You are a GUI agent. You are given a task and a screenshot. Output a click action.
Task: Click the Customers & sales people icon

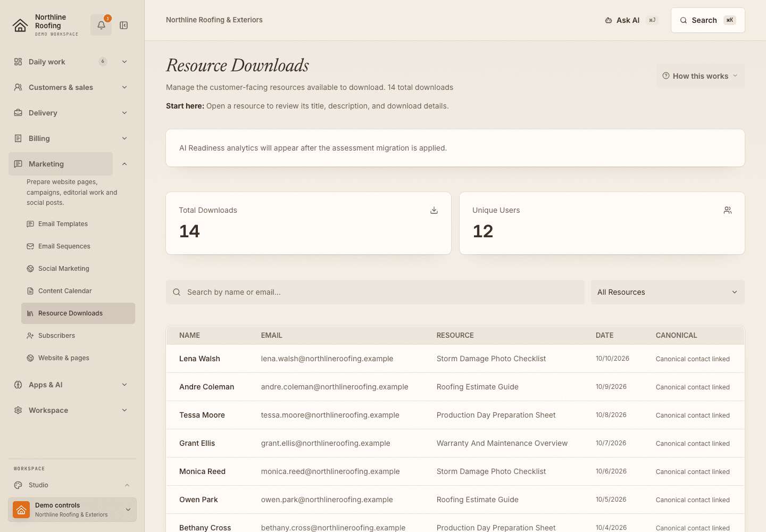click(x=18, y=87)
